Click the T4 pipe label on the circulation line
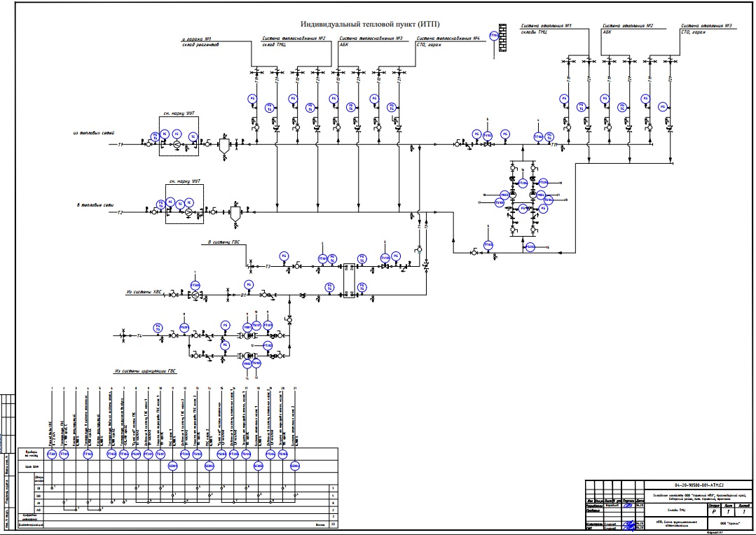 (139, 335)
